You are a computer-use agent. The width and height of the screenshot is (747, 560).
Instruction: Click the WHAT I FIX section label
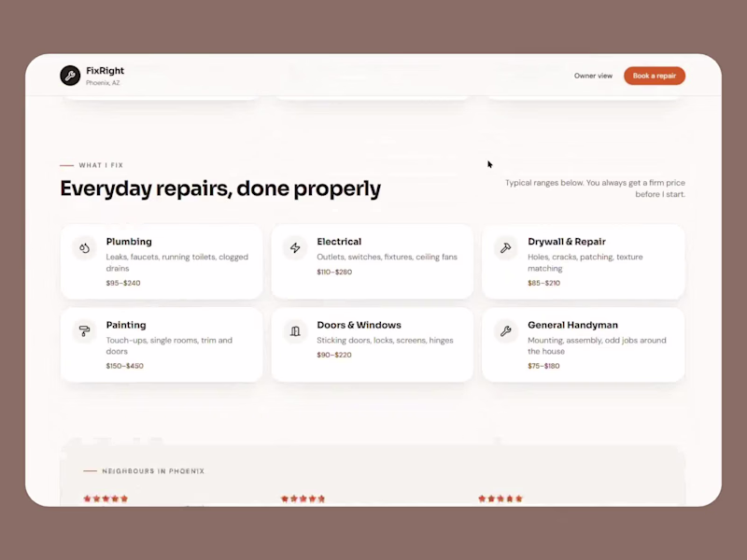(x=101, y=165)
